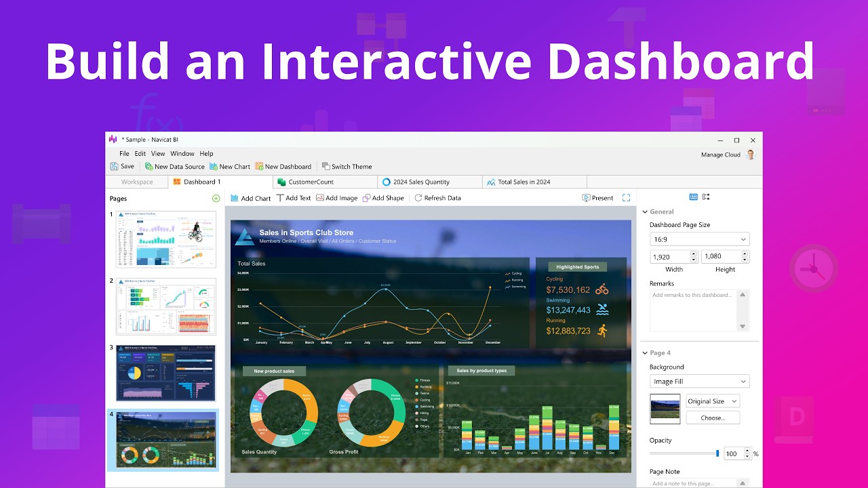Open the Edit menu
The width and height of the screenshot is (868, 488).
[140, 154]
